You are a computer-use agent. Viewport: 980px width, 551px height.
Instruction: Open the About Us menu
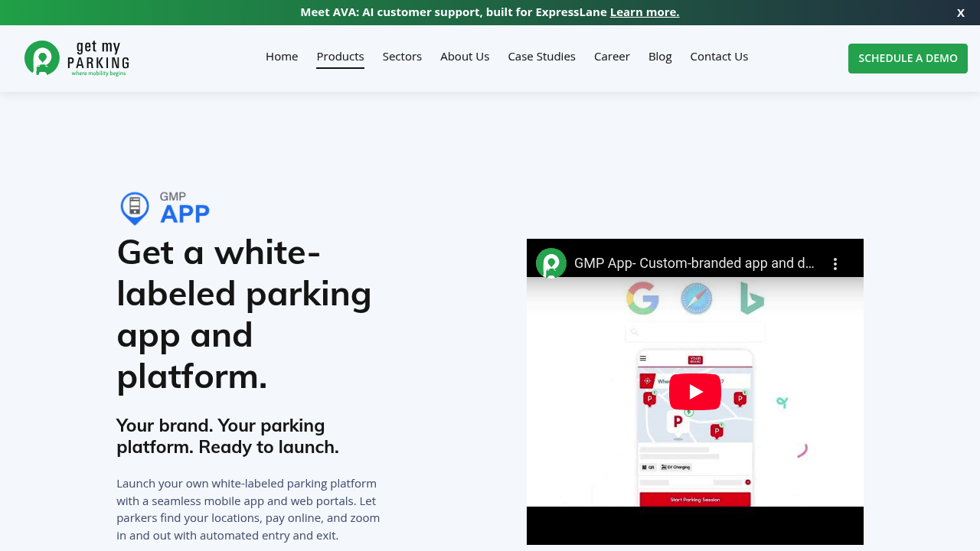(465, 57)
